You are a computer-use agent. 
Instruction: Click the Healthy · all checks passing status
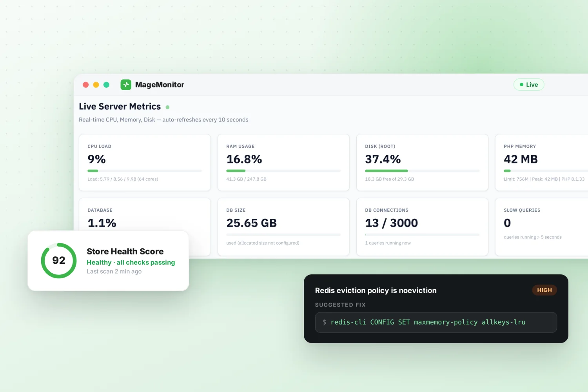click(131, 262)
